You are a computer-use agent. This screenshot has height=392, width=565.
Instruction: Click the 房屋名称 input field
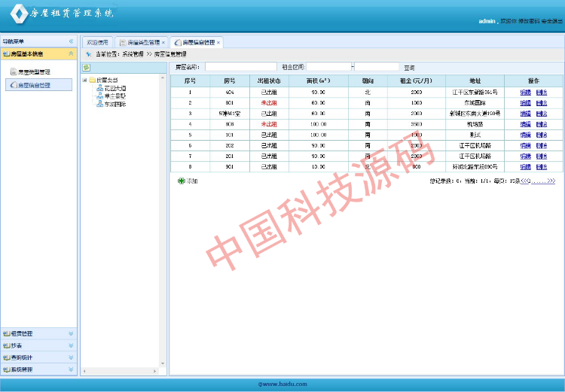pyautogui.click(x=241, y=67)
